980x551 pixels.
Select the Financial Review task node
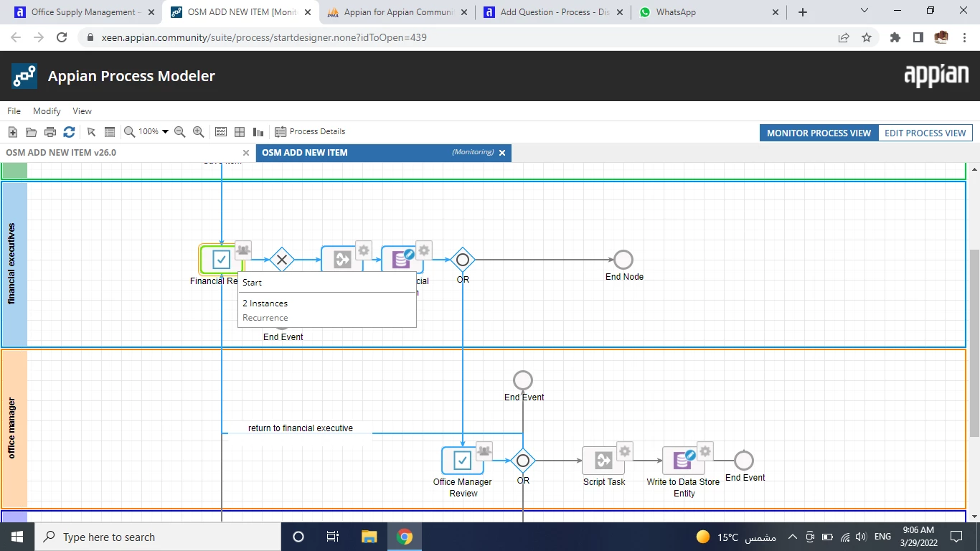tap(222, 260)
